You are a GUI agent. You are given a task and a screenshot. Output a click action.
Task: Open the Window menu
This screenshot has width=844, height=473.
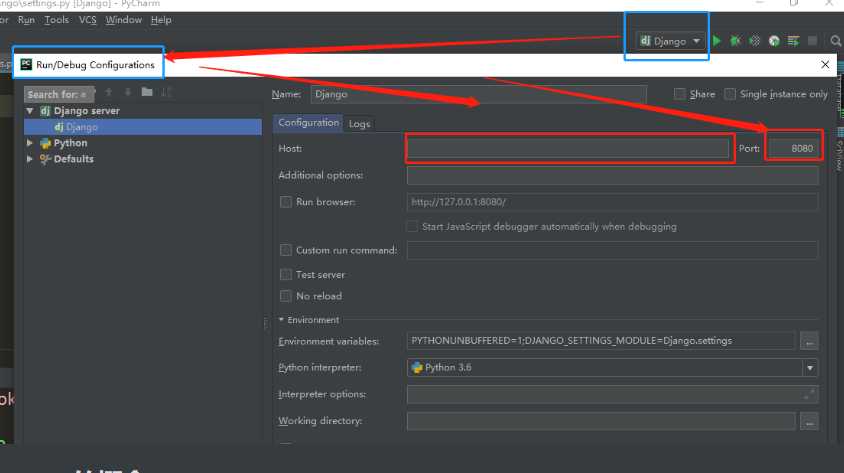click(x=124, y=20)
